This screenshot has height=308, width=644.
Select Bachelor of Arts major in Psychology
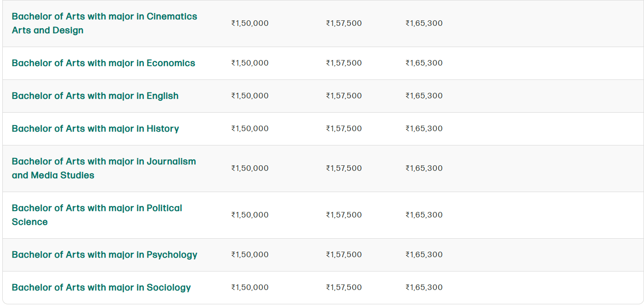(x=104, y=254)
